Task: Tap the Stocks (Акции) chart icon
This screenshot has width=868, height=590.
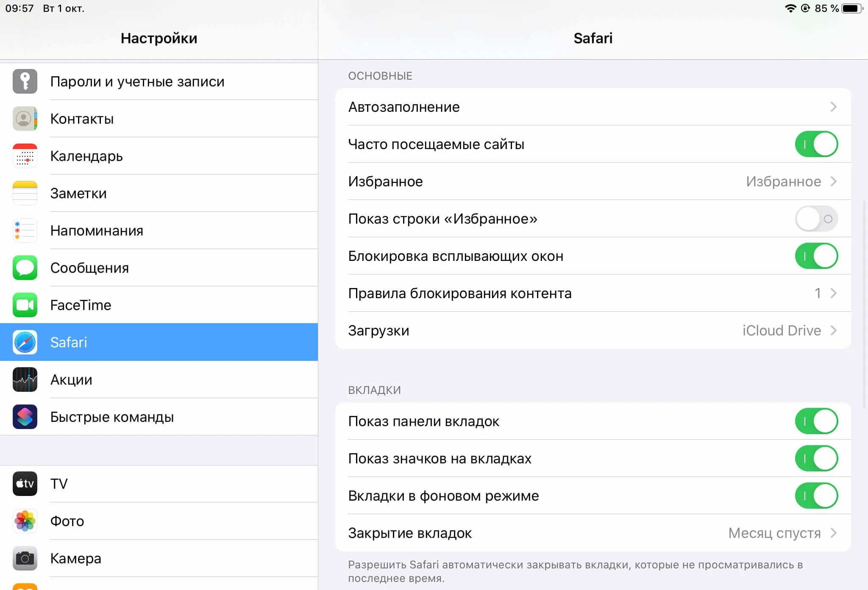Action: [x=25, y=379]
